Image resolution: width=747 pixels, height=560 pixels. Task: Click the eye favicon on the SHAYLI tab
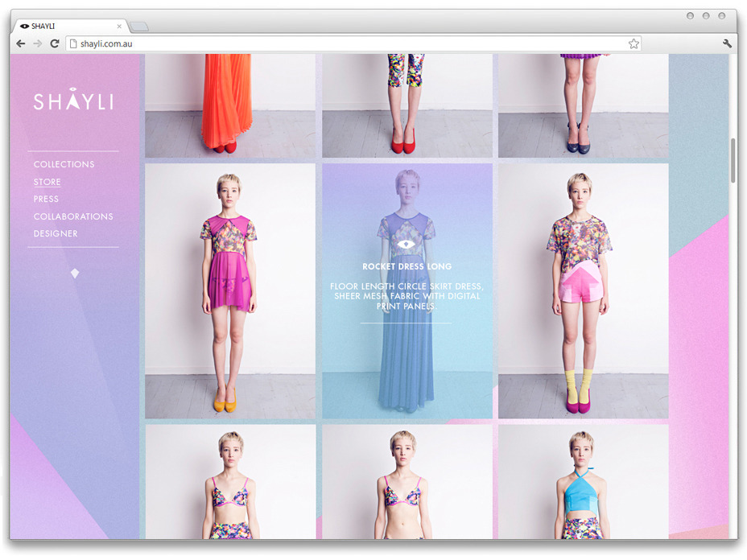[x=25, y=27]
